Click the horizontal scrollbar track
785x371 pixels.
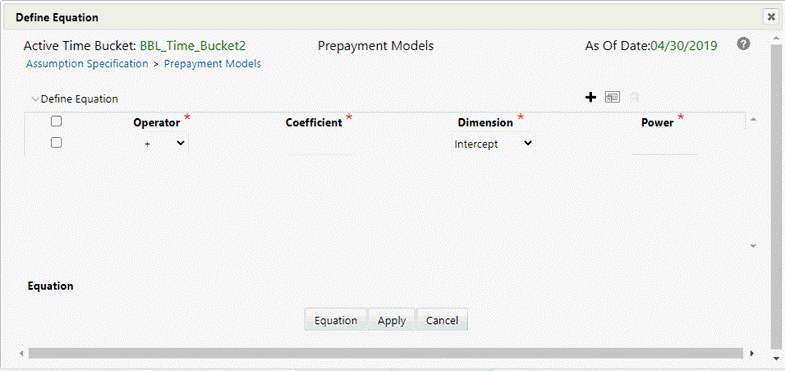point(385,353)
